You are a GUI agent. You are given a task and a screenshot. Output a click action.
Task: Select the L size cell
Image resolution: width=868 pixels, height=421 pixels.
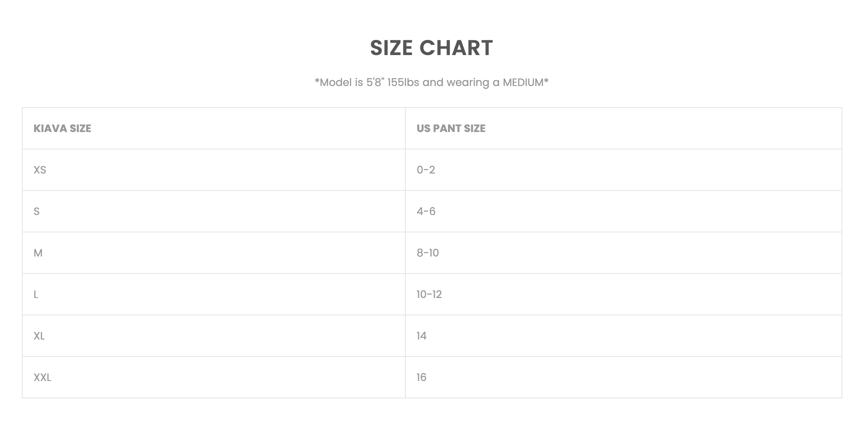36,294
